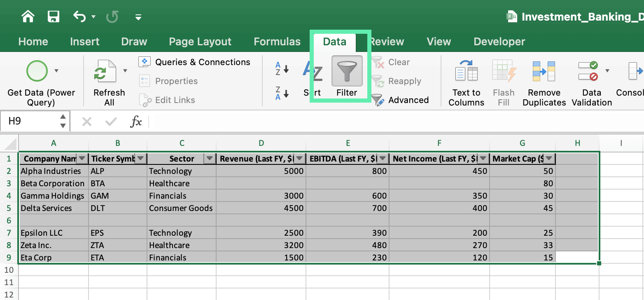Open the Market Cap filter dropdown
This screenshot has width=644, height=300.
click(x=548, y=158)
